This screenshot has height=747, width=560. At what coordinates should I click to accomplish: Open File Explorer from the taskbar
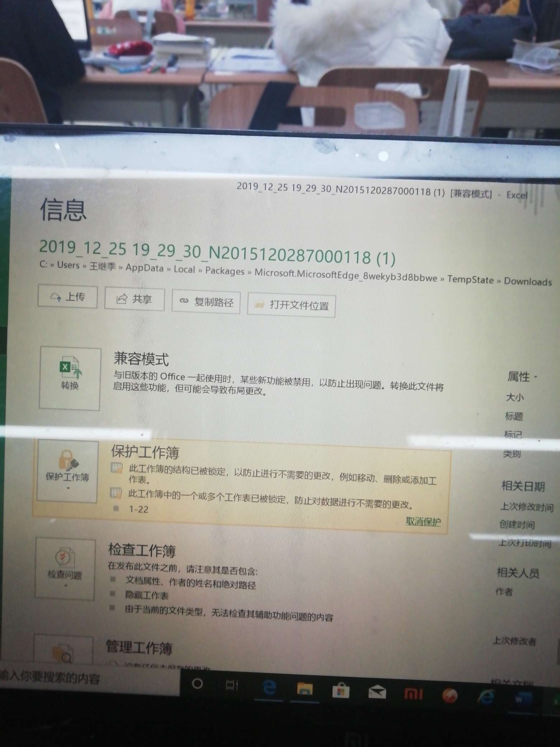point(305,690)
